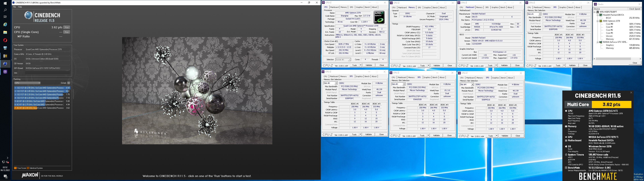
Task: Close the BenchMate result overlay
Action: 631,93
